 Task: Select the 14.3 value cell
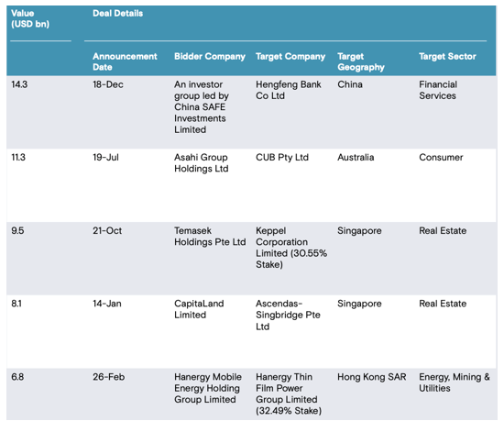pos(19,84)
